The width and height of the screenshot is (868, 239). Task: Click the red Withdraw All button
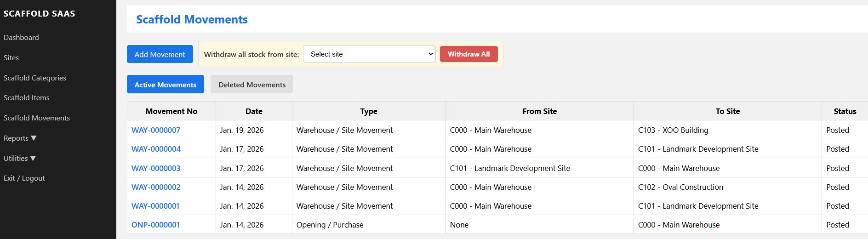pyautogui.click(x=469, y=54)
